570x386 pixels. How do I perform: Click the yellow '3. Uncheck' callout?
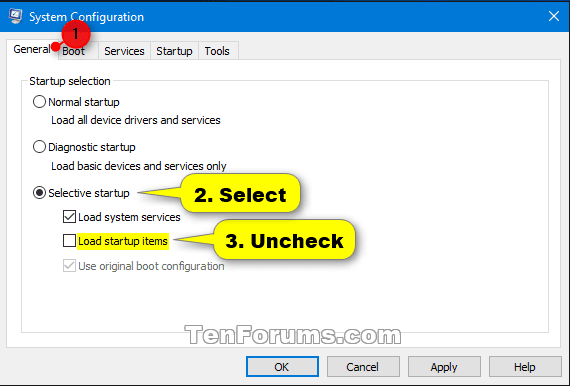284,240
